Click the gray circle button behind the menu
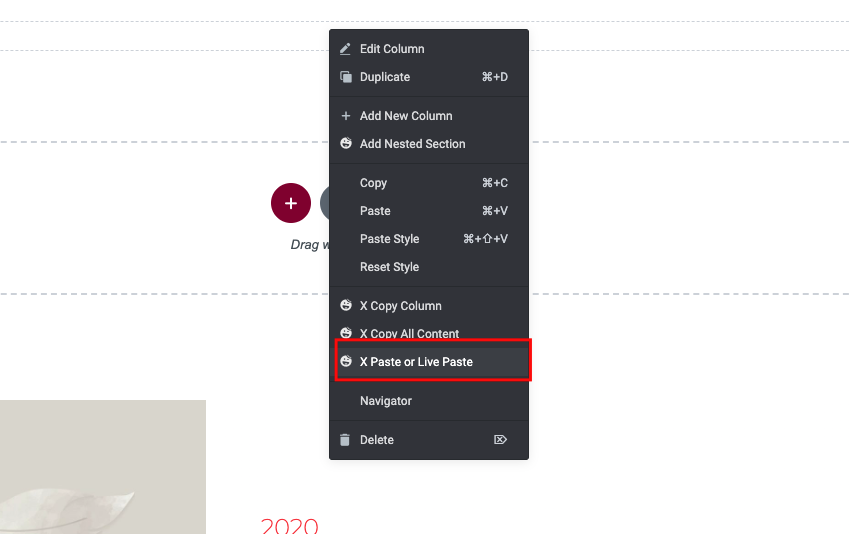Screen dimensions: 849x534 click(x=324, y=203)
